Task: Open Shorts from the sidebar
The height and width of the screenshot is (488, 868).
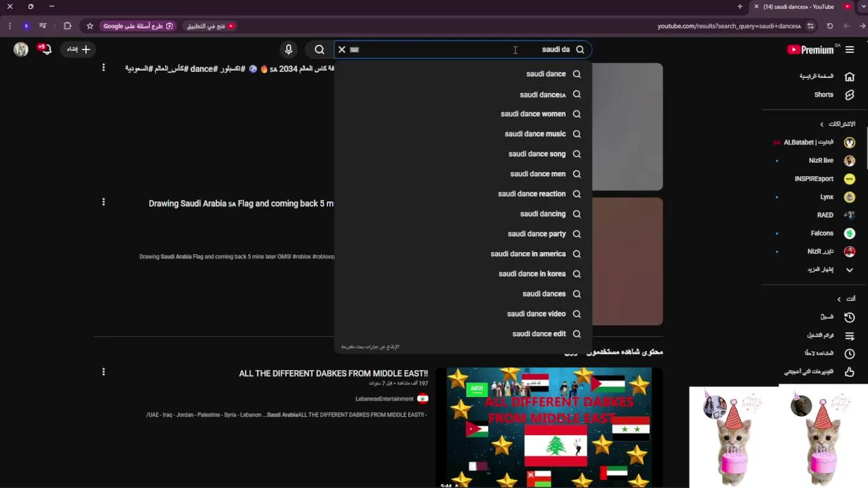Action: pyautogui.click(x=850, y=95)
